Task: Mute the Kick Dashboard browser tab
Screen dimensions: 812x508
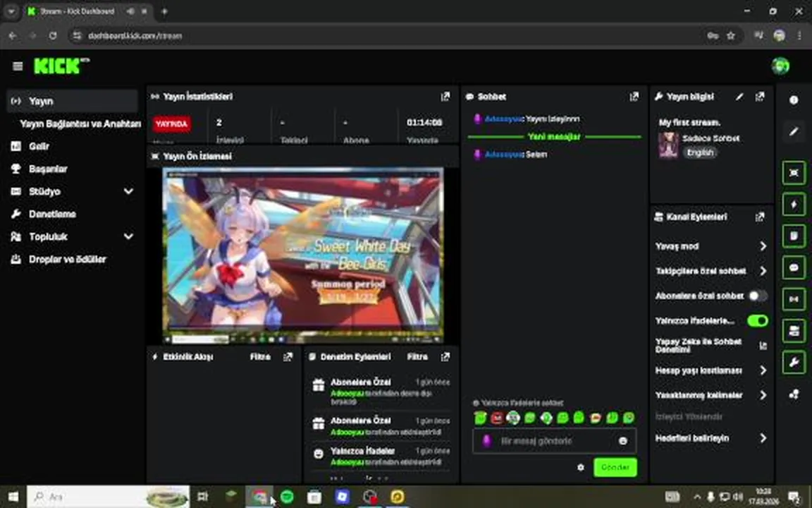Action: [130, 11]
